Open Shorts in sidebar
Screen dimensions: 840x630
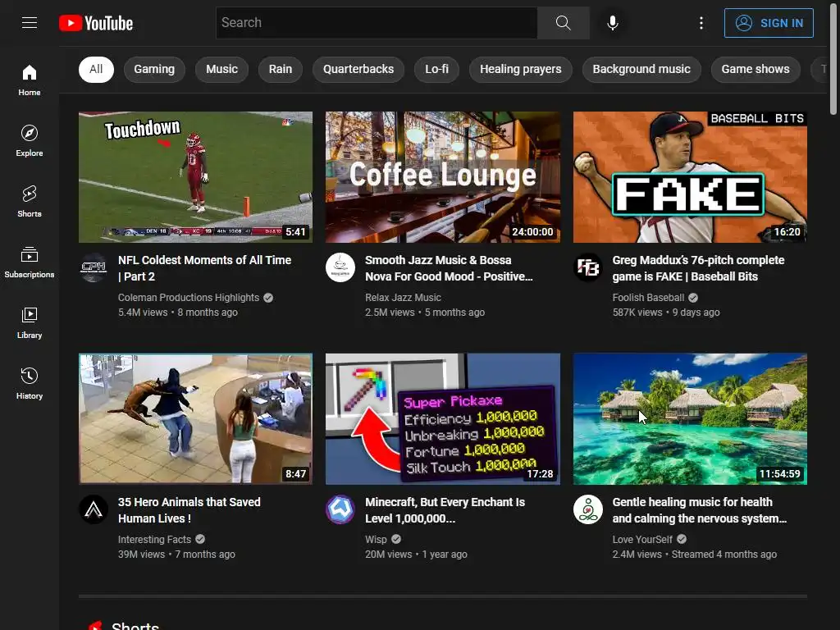pos(30,201)
